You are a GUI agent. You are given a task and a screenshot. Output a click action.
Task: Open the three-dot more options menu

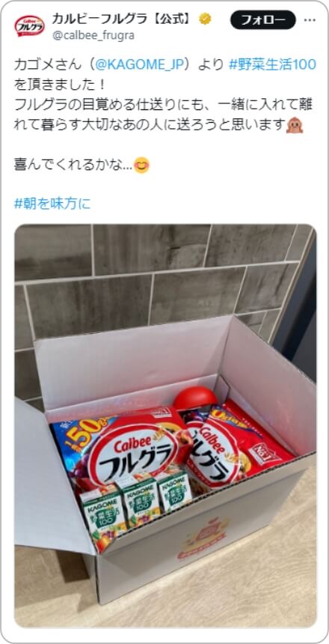click(x=310, y=19)
